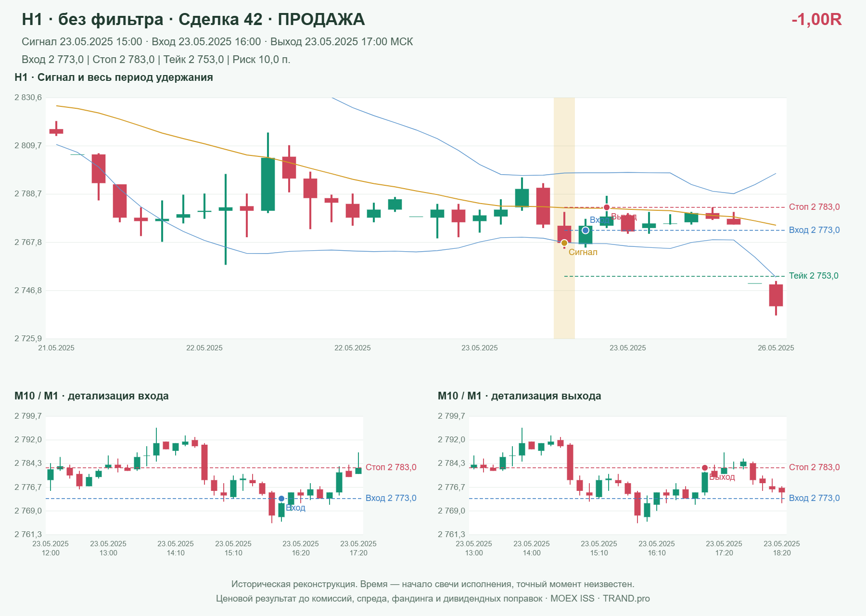Click the 18:20 time label on the exit chart
Image resolution: width=866 pixels, height=616 pixels.
(x=782, y=553)
